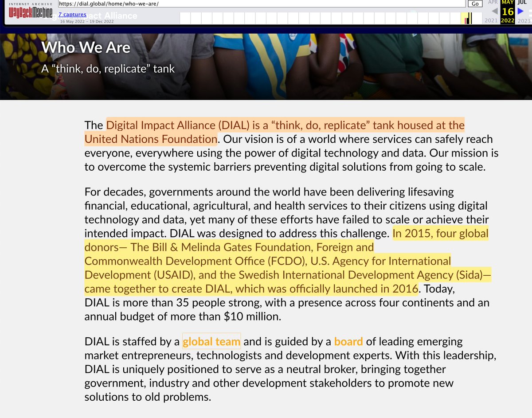Open the 7 captures link
The width and height of the screenshot is (532, 418).
(72, 15)
